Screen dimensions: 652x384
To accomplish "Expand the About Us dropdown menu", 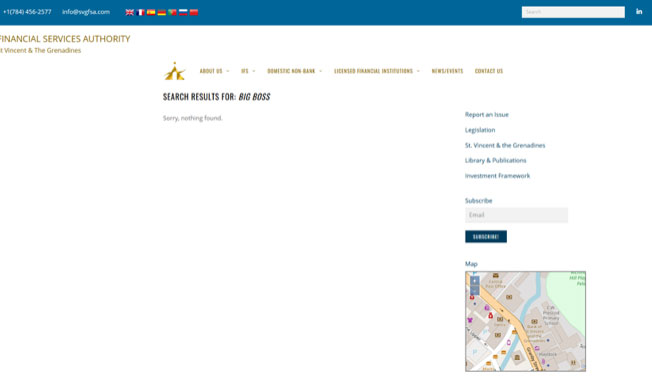I will coord(214,71).
